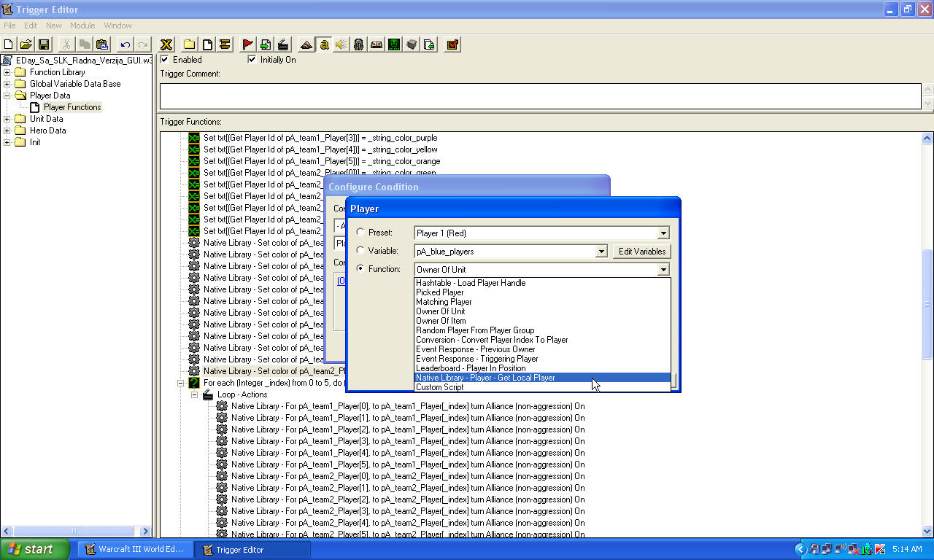Click the New Condition green arrow icon
Viewport: 934px width, 560px height.
(266, 44)
